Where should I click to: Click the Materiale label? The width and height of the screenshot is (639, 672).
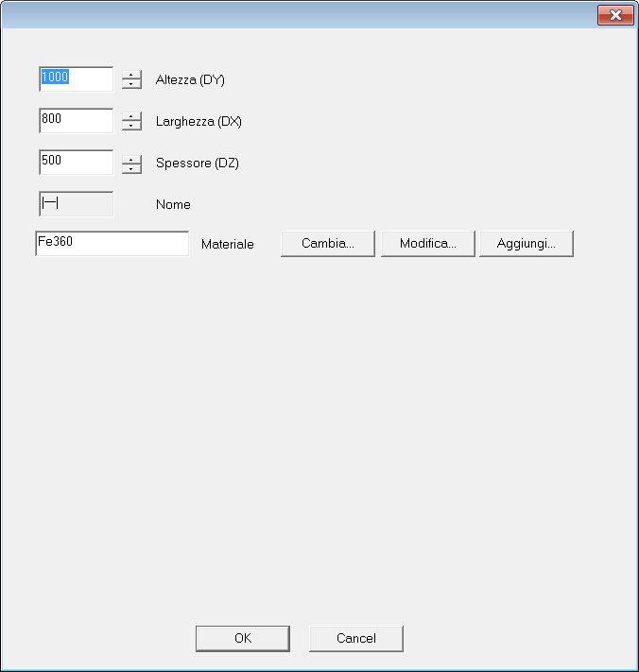[x=228, y=244]
